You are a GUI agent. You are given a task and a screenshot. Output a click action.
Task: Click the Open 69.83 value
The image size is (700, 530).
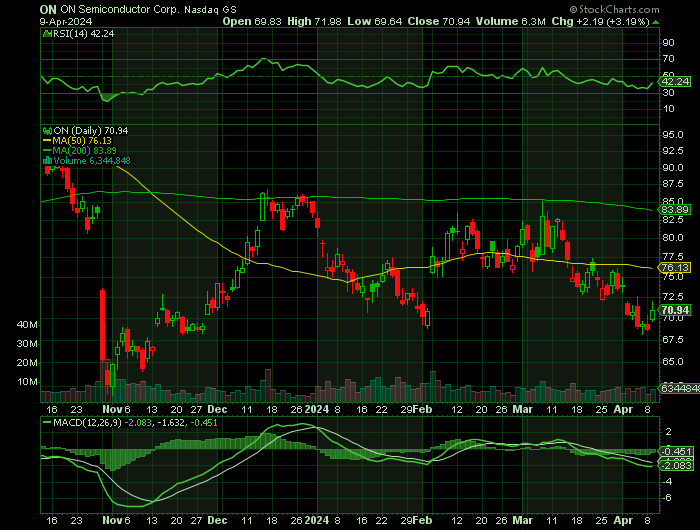click(x=252, y=21)
